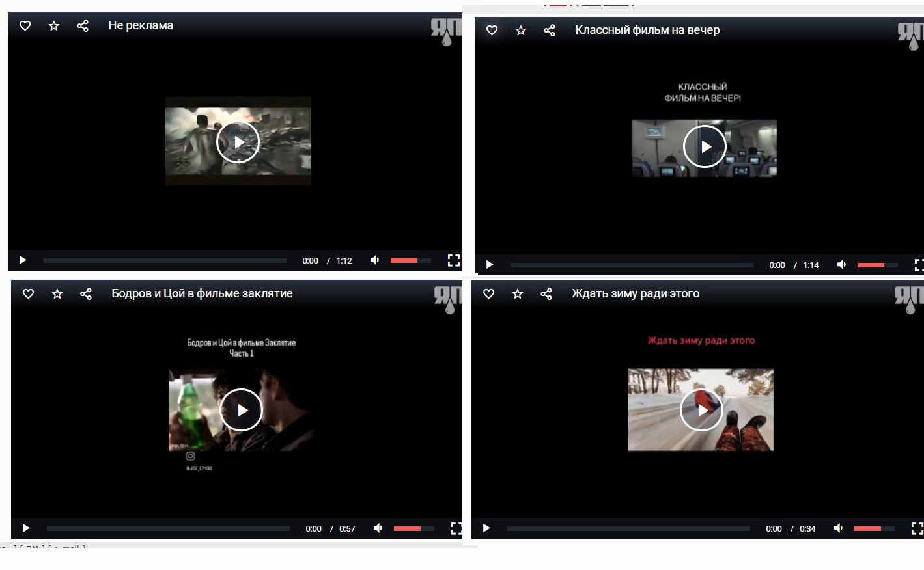
Task: Share "Классный фильм на вечер" video
Action: pos(550,30)
